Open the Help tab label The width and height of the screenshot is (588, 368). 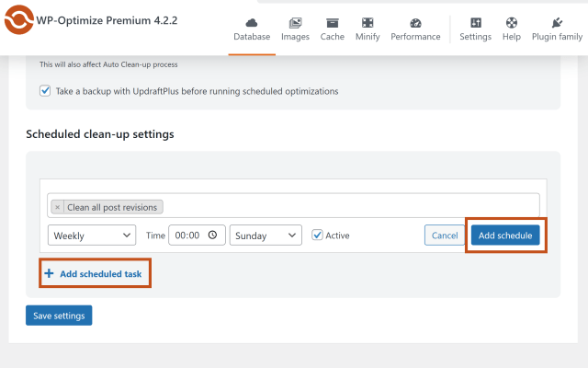point(512,37)
